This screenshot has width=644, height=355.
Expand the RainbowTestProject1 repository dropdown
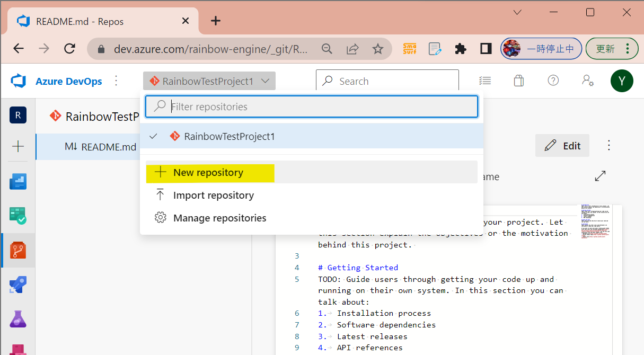(209, 81)
